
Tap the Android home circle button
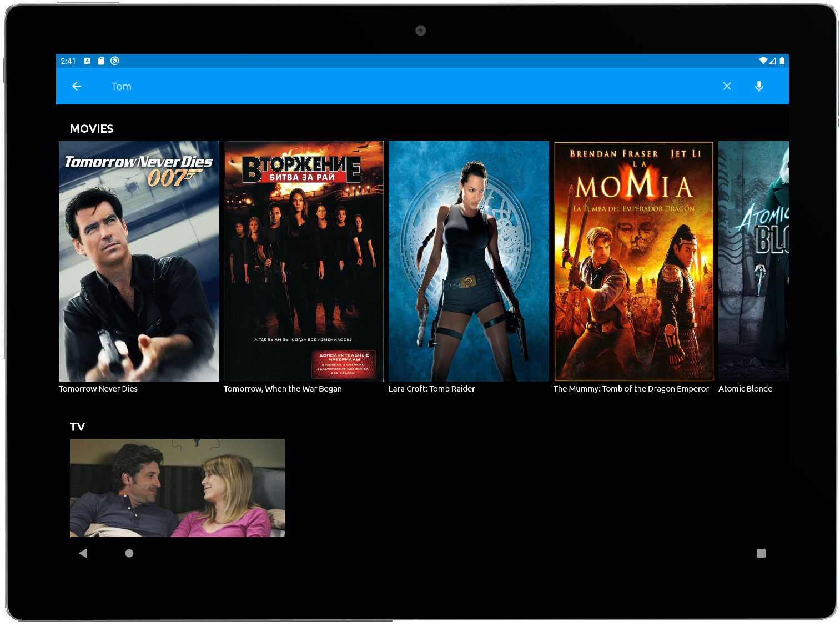pyautogui.click(x=129, y=553)
